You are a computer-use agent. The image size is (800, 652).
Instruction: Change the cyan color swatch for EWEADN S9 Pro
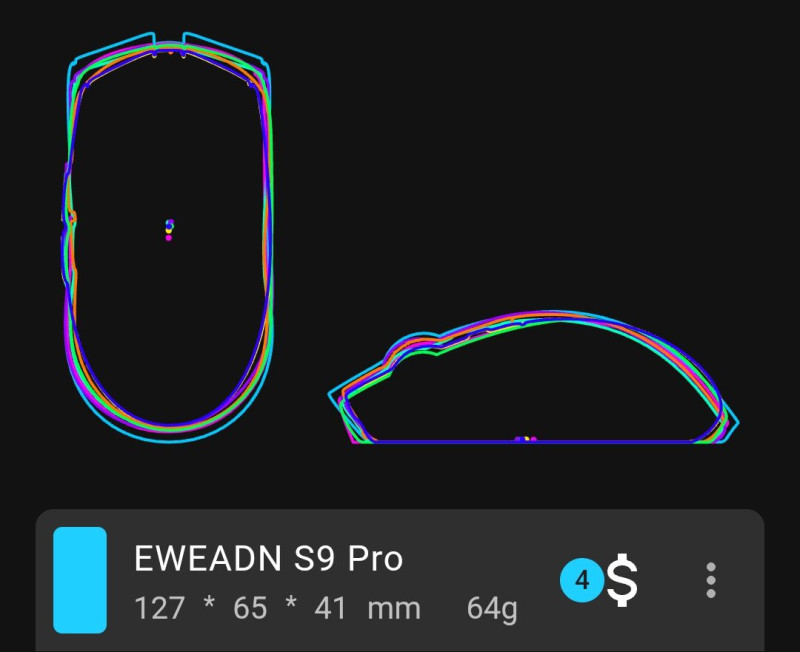pyautogui.click(x=80, y=580)
